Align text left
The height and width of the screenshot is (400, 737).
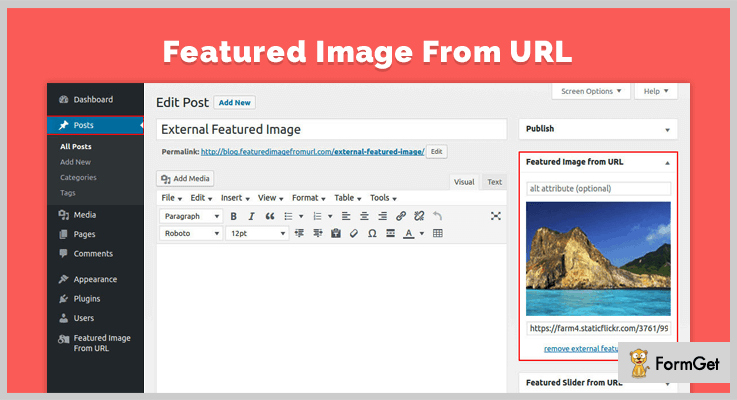pyautogui.click(x=346, y=216)
